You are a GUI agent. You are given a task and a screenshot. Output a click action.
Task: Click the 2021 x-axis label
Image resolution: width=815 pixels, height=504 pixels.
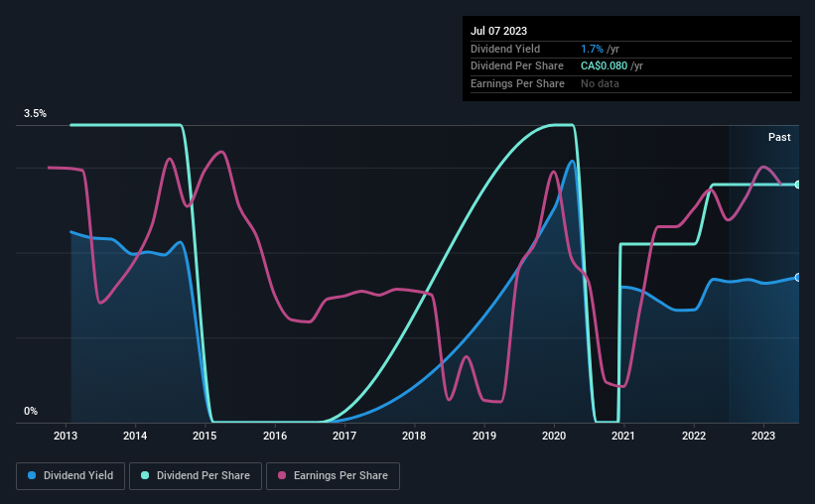coord(622,436)
